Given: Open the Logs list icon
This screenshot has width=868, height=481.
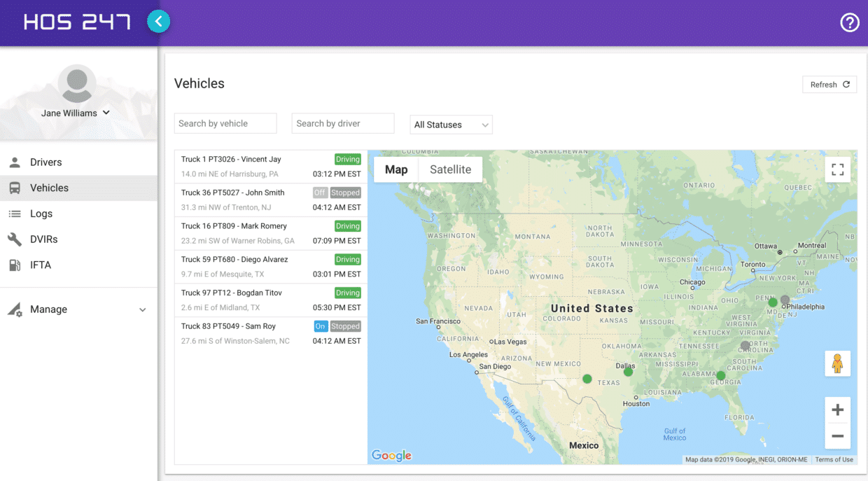Looking at the screenshot, I should tap(15, 214).
